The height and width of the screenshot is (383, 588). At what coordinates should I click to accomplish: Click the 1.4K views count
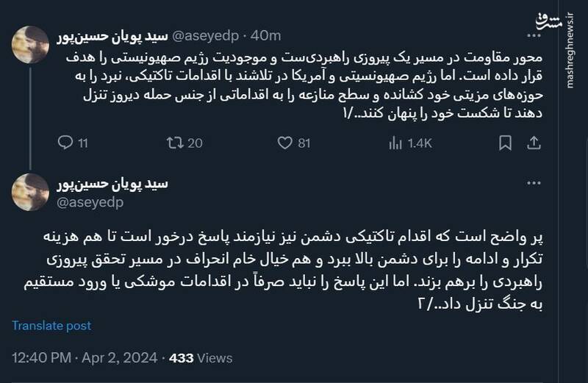coord(420,143)
